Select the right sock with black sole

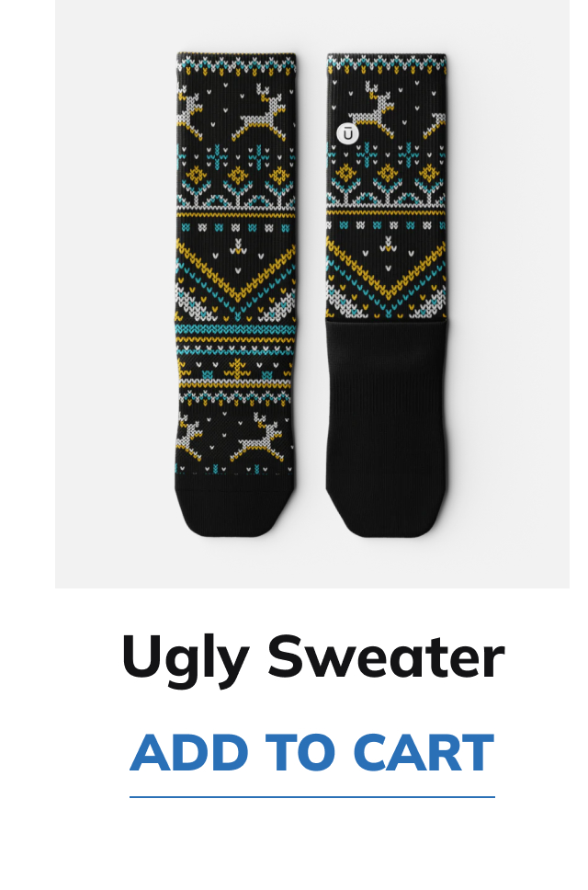(387, 294)
